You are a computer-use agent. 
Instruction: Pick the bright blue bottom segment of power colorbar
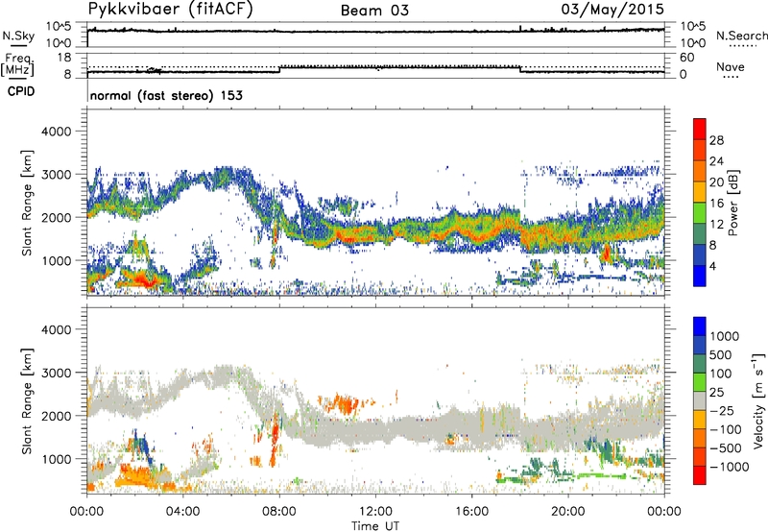(x=700, y=277)
